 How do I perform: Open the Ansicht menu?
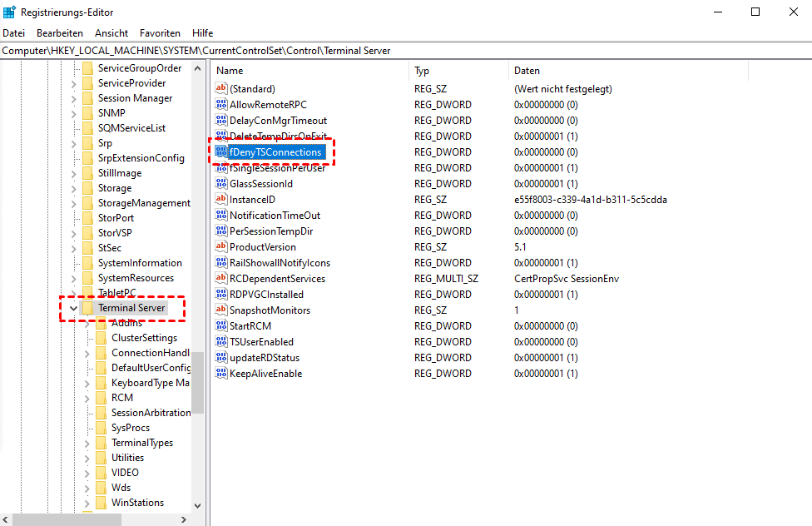tap(111, 33)
